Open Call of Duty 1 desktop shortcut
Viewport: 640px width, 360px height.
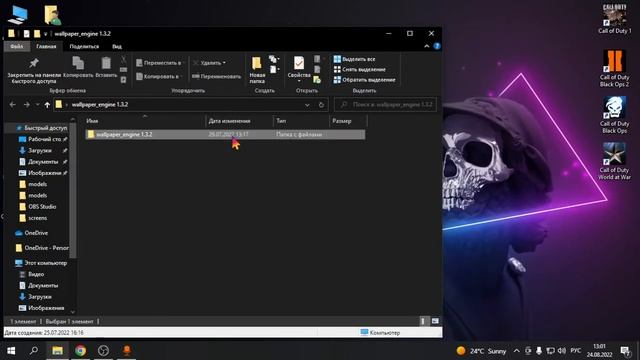pyautogui.click(x=614, y=19)
